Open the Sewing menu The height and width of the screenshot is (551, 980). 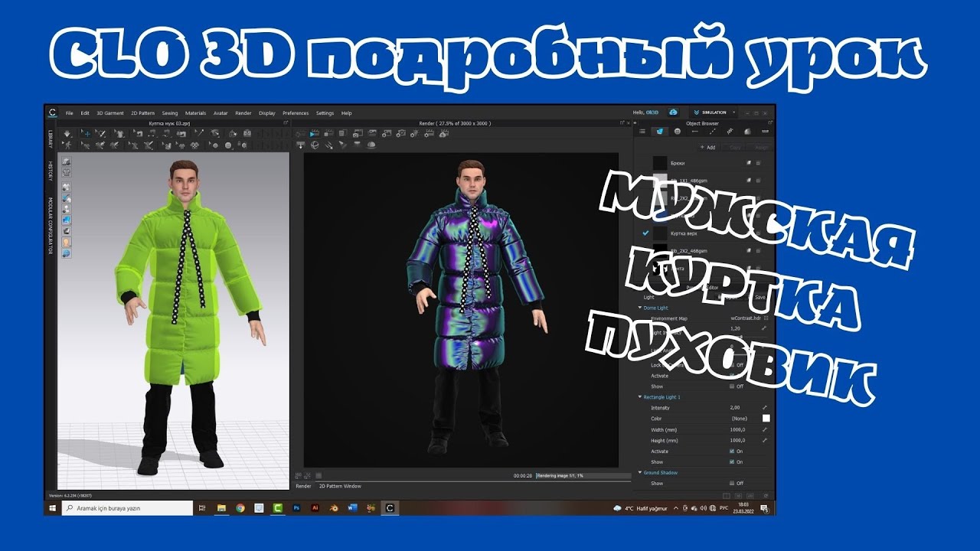(x=169, y=113)
